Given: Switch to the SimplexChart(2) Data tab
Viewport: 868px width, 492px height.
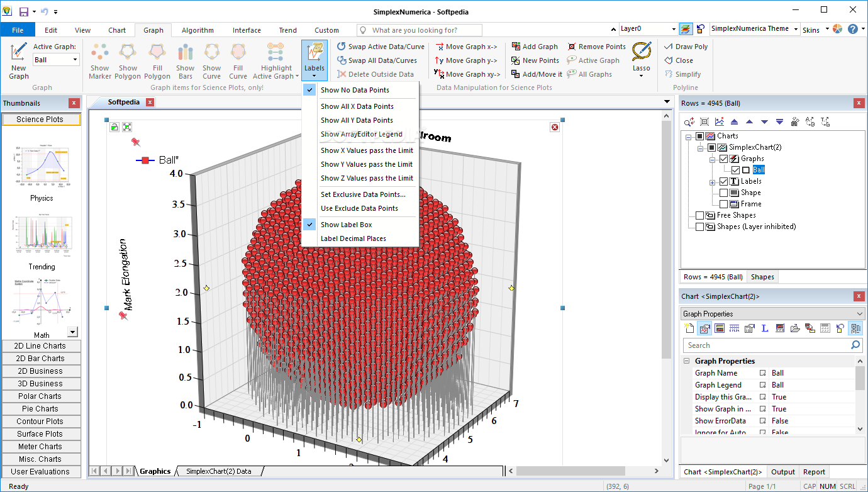Looking at the screenshot, I should click(x=218, y=471).
